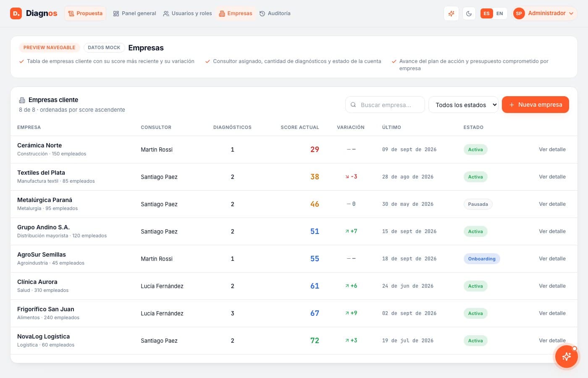Click the DATOS MOCK badge

104,47
